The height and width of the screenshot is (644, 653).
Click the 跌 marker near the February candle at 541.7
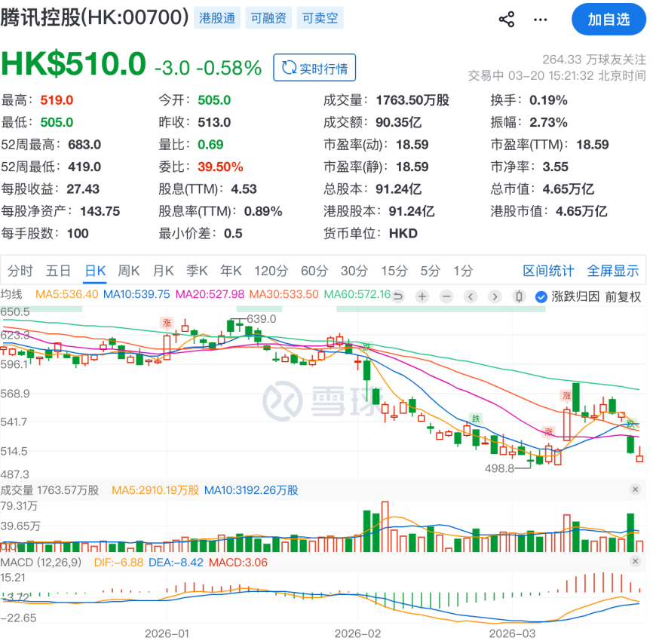point(475,419)
